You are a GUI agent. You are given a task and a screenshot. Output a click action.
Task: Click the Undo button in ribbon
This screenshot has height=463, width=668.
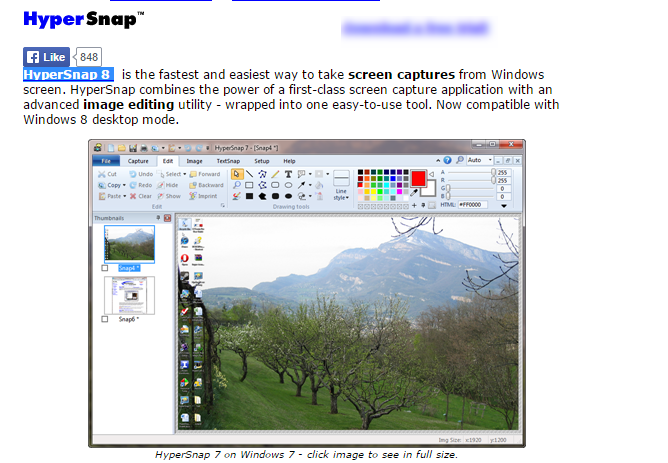point(141,174)
